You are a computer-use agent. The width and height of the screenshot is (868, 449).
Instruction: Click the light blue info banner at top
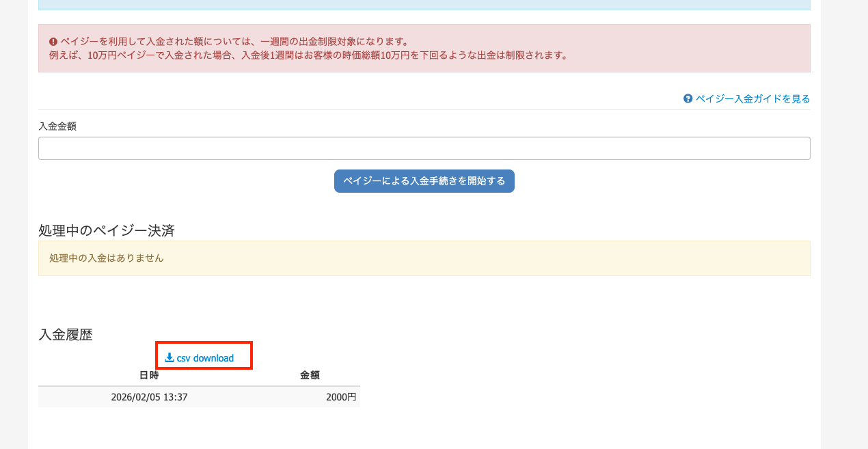tap(424, 5)
